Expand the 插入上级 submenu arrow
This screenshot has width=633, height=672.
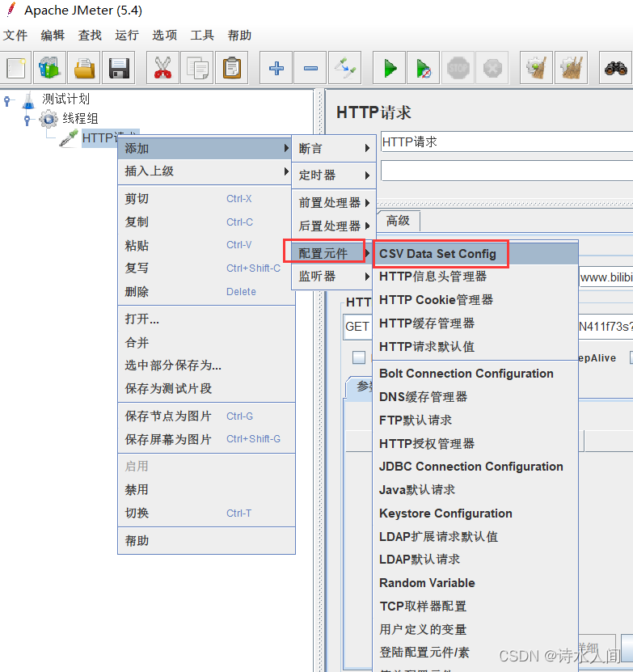pos(286,171)
